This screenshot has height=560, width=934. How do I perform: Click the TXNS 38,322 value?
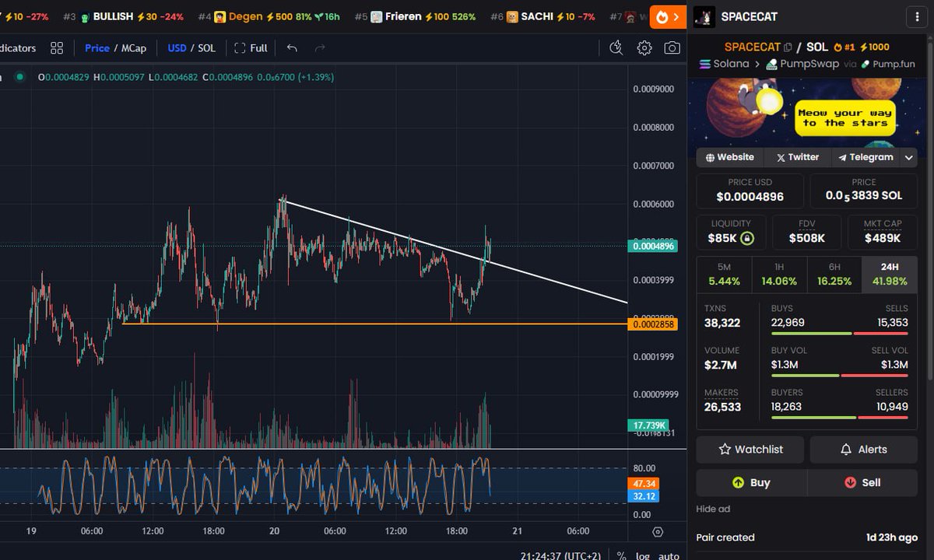click(722, 323)
